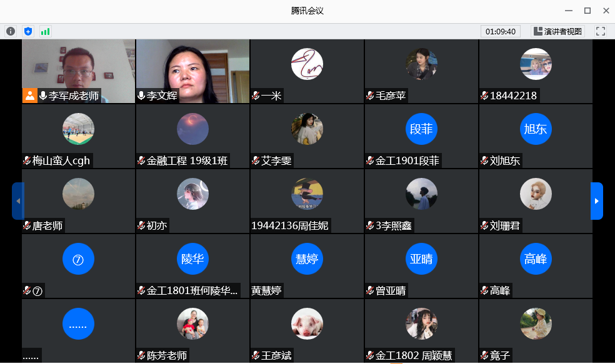Click the meeting duration timer
This screenshot has height=364, width=615.
pos(500,31)
